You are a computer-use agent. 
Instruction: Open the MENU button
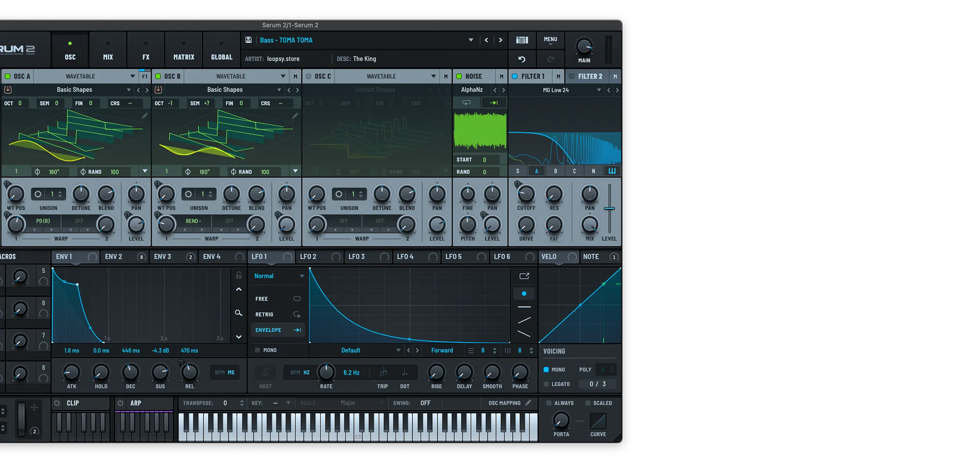point(550,40)
